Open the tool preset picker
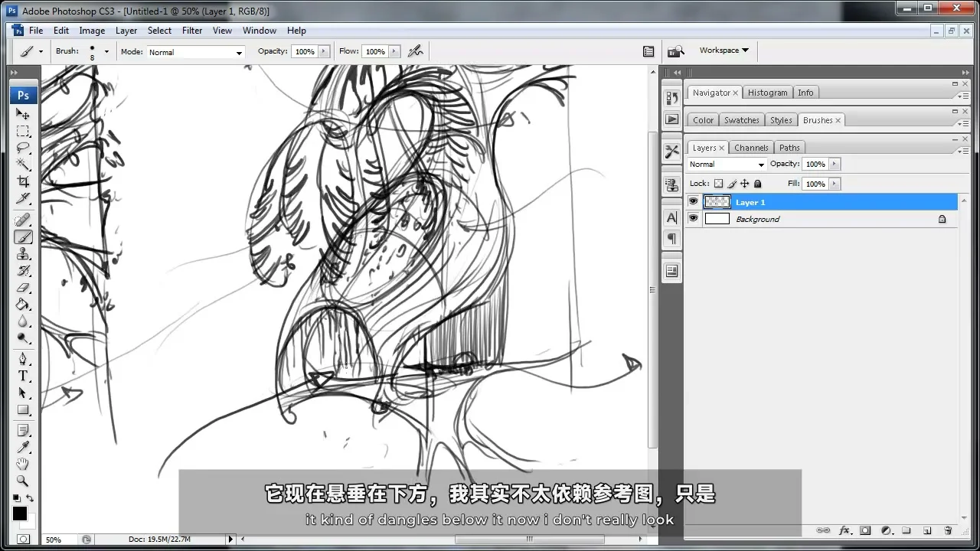This screenshot has width=980, height=551. tap(31, 52)
